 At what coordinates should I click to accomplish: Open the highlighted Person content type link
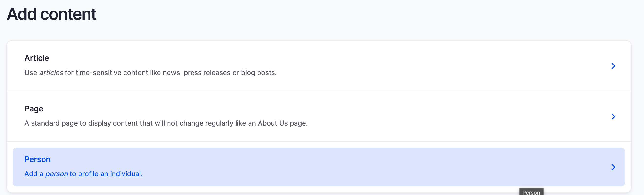point(37,159)
